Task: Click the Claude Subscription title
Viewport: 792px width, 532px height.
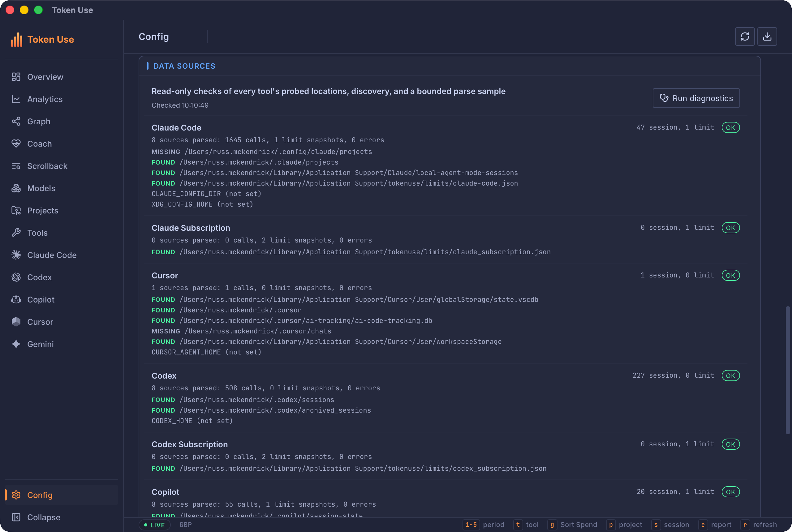Action: click(191, 228)
